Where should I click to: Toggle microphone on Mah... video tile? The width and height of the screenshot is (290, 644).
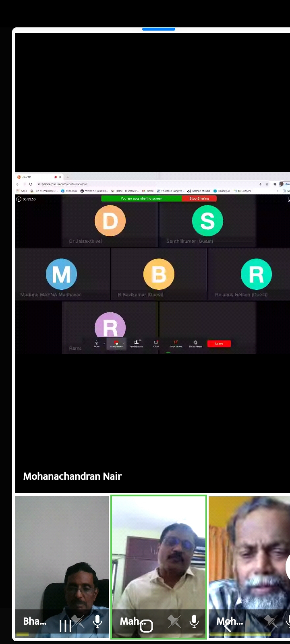point(194,621)
